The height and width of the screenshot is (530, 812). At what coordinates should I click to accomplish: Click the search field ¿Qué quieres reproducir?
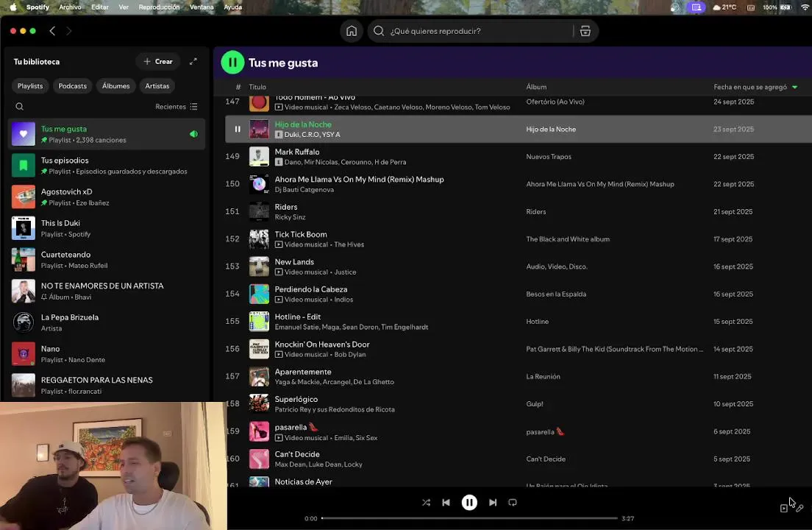coord(479,31)
